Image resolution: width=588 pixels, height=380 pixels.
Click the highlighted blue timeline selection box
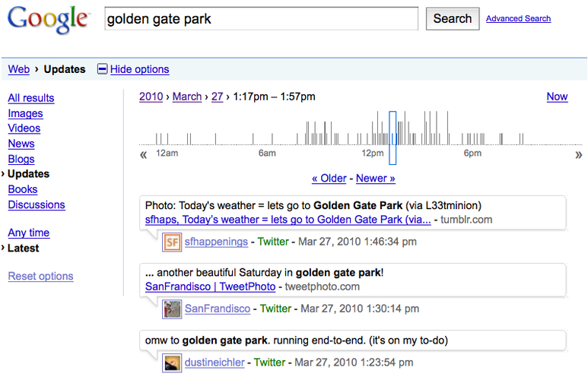(393, 138)
